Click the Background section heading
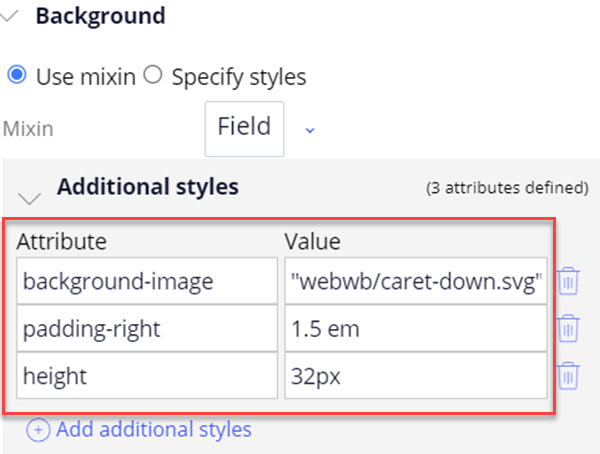This screenshot has width=600, height=454. click(x=101, y=16)
